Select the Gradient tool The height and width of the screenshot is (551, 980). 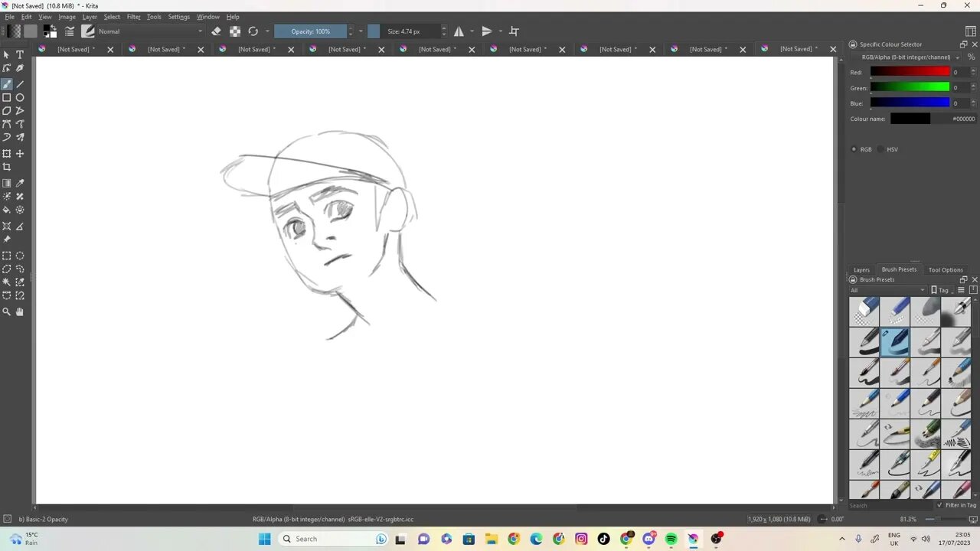pyautogui.click(x=7, y=184)
